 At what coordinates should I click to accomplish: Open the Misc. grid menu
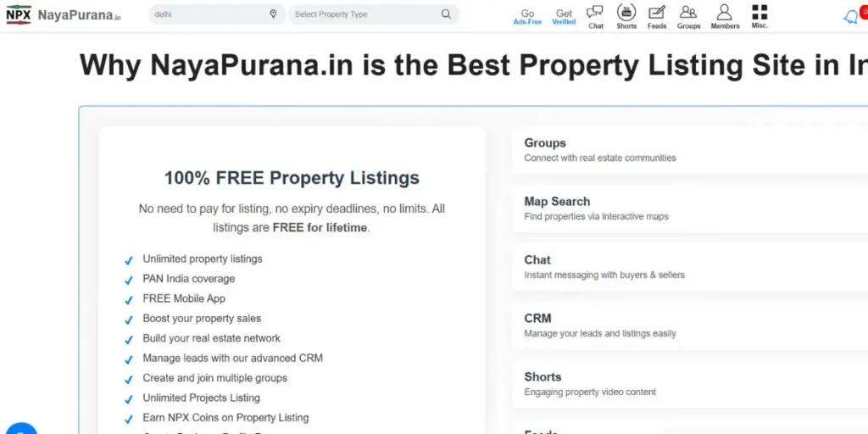pos(759,17)
